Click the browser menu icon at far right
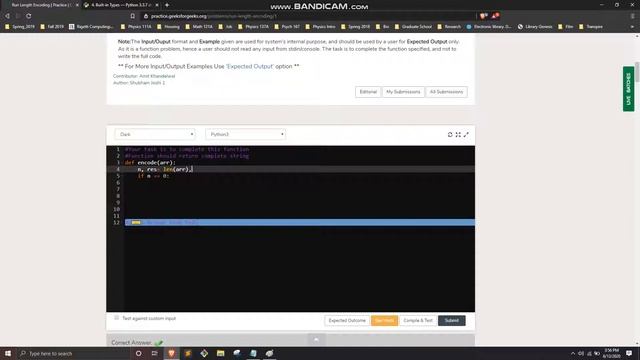 632,16
